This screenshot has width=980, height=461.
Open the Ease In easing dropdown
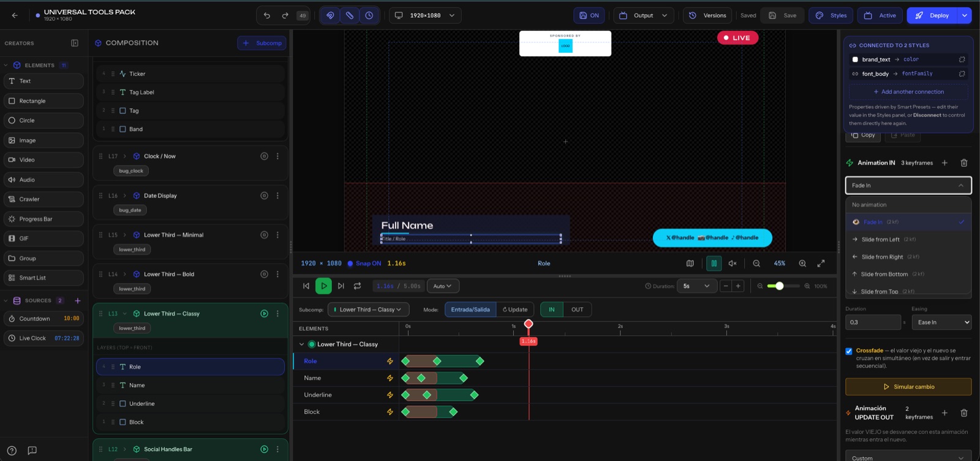[941, 322]
